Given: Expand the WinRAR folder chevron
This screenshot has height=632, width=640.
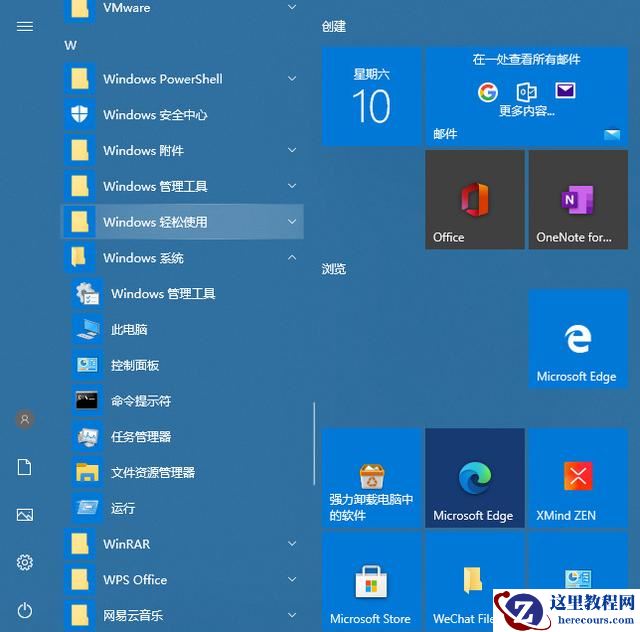Looking at the screenshot, I should coord(292,543).
